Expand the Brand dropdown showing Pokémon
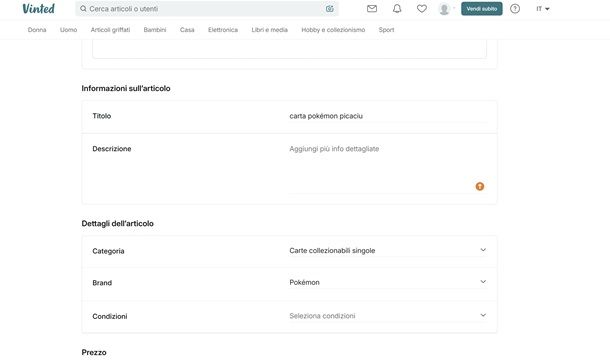The height and width of the screenshot is (362, 610). tap(388, 283)
